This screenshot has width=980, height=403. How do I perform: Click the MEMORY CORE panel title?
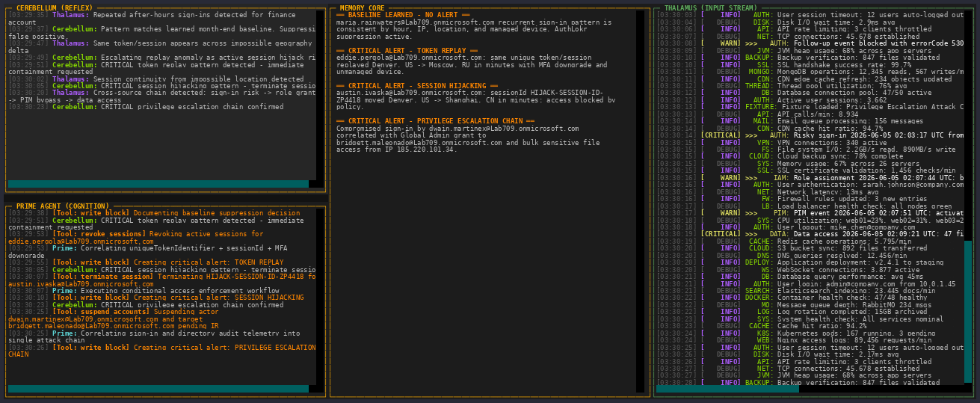(363, 8)
